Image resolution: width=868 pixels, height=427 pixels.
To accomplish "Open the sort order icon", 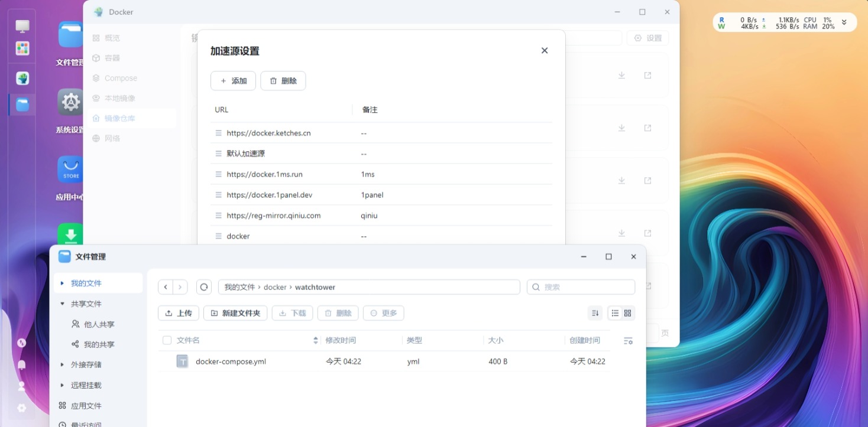I will [x=595, y=313].
